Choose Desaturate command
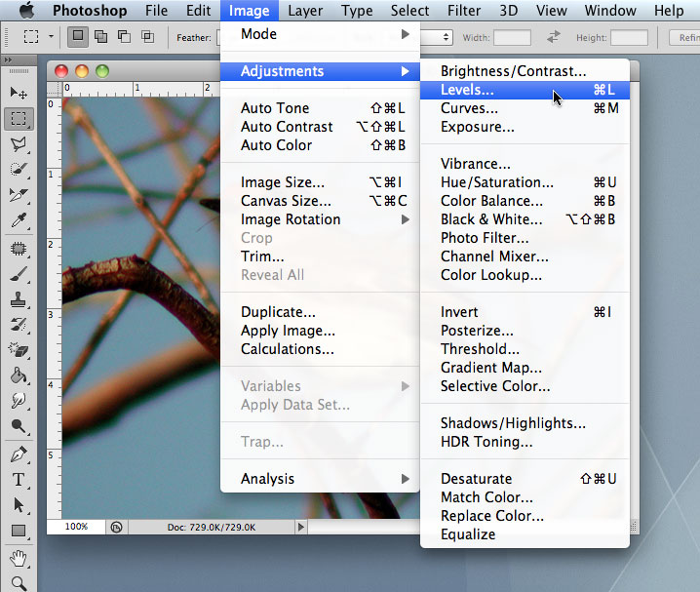Image resolution: width=700 pixels, height=592 pixels. pyautogui.click(x=525, y=479)
